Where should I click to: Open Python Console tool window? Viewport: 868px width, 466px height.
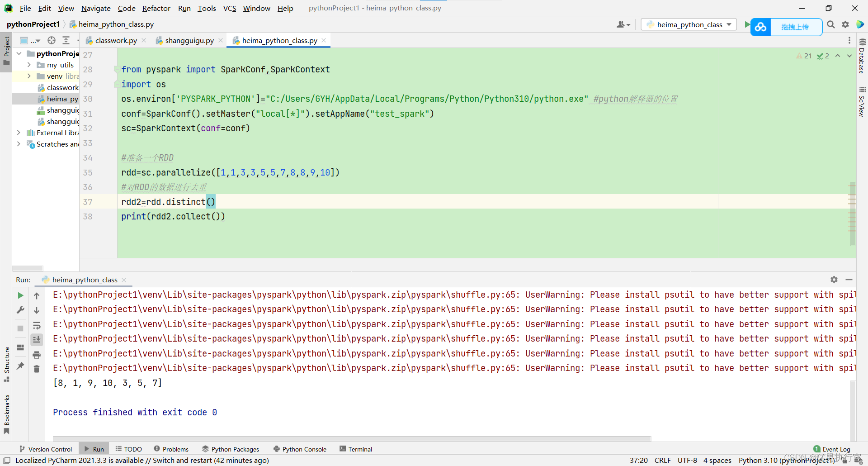pyautogui.click(x=300, y=449)
